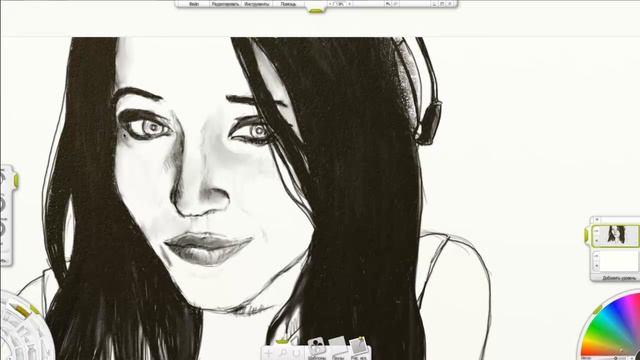Toggle visibility of the portrait layer

(596, 231)
